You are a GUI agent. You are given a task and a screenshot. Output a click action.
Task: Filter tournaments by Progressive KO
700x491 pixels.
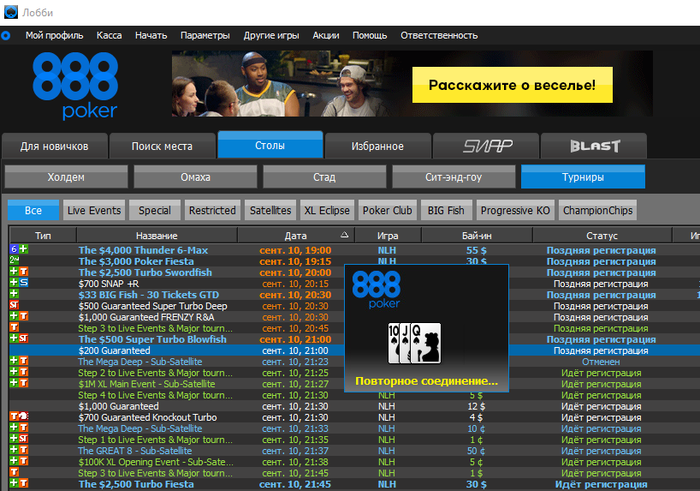tap(515, 210)
